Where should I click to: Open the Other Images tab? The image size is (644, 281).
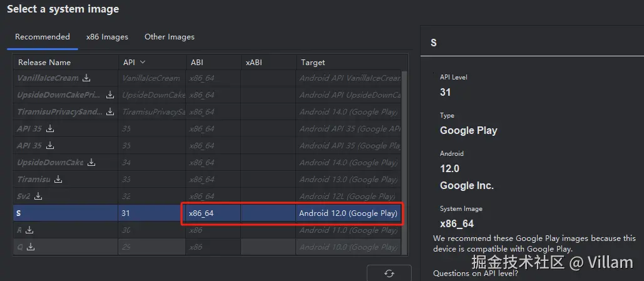click(170, 37)
